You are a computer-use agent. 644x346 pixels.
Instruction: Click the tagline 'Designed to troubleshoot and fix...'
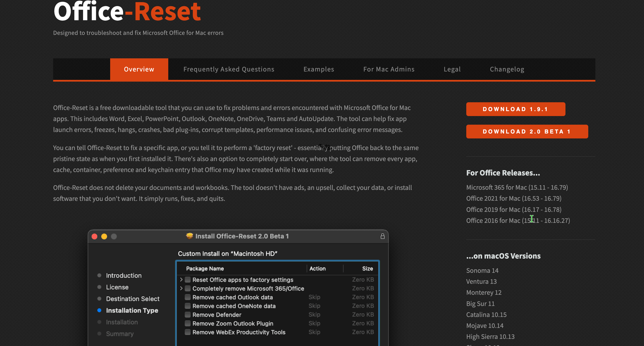pyautogui.click(x=138, y=33)
